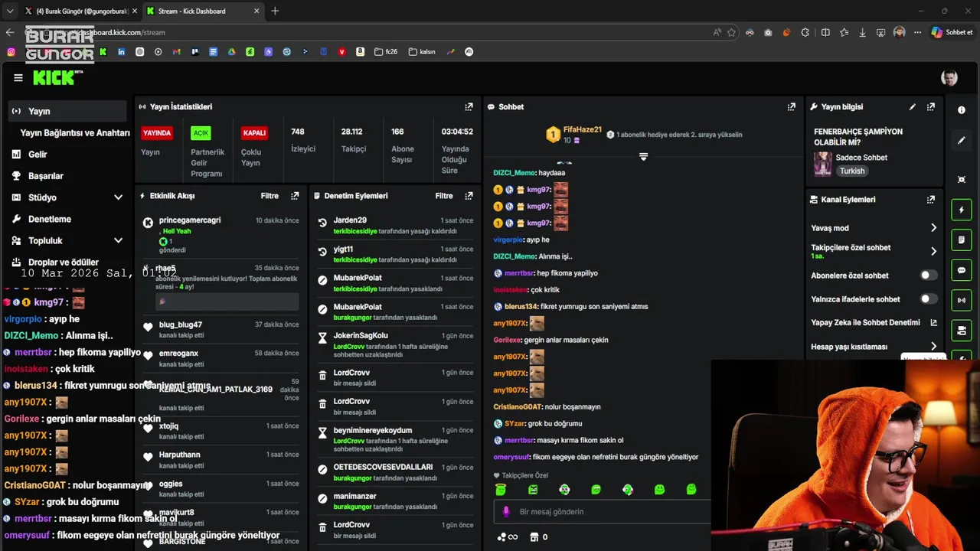Open LinkedIn bookmark icon
Screen dimensions: 980x551
pos(122,52)
